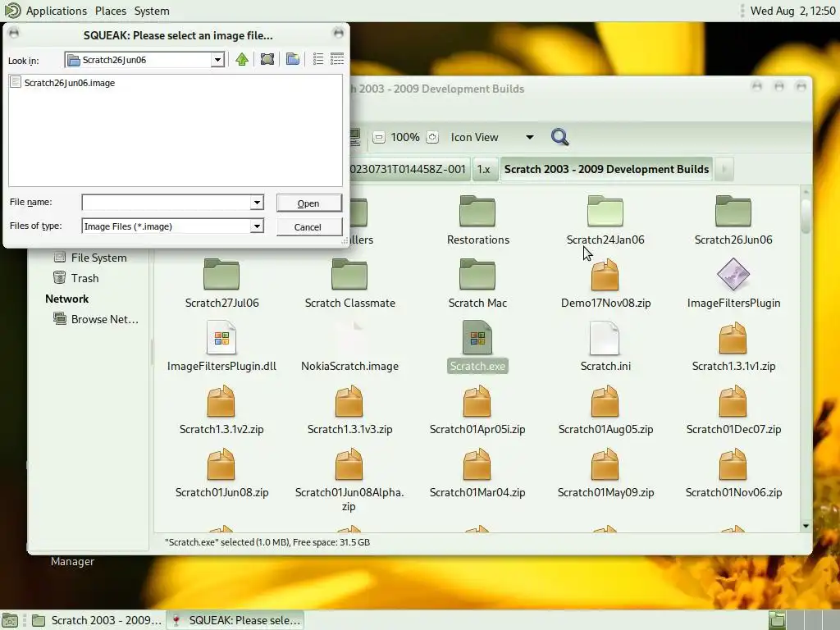The width and height of the screenshot is (840, 630).
Task: Open Icon View mode dropdown
Action: click(x=492, y=138)
